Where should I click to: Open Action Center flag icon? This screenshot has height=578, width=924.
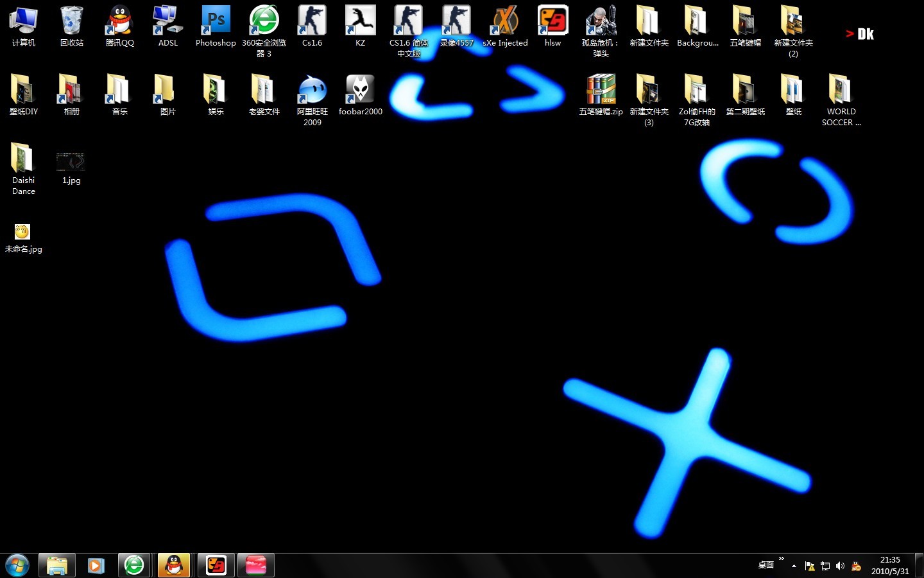[810, 566]
